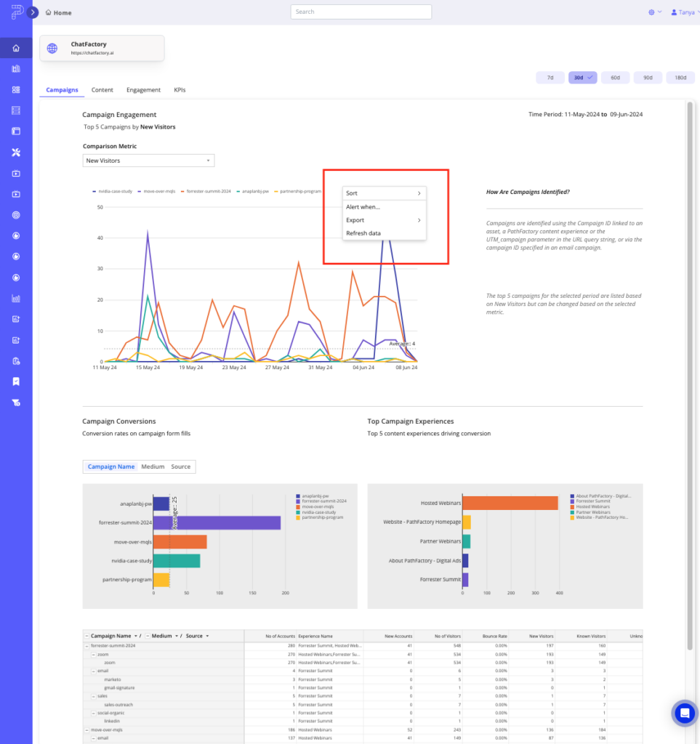Click the PathFactory logo in the sidebar
Screen dimensions: 700x744
17,12
